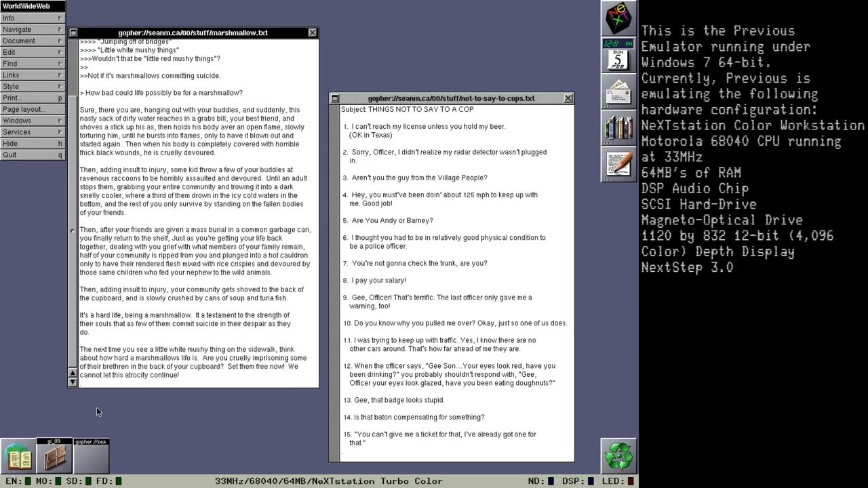Click the not-to-say-to-cops.txt window title bar

[451, 98]
